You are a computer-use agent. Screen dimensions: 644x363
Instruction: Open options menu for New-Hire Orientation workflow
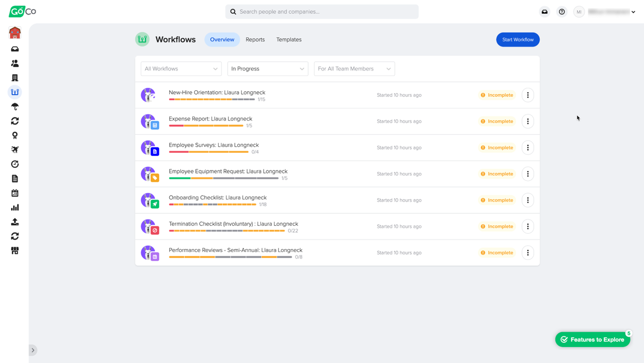(528, 95)
